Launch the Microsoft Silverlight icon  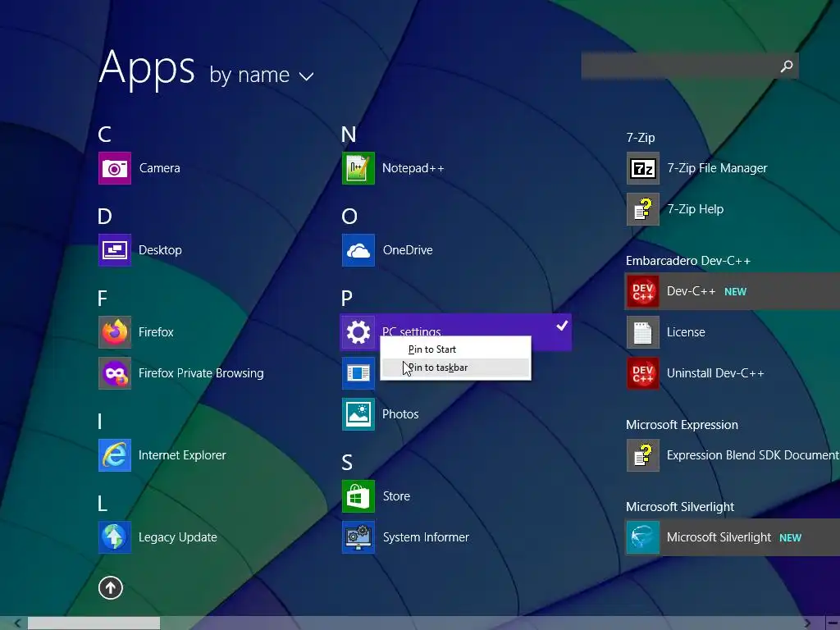643,537
